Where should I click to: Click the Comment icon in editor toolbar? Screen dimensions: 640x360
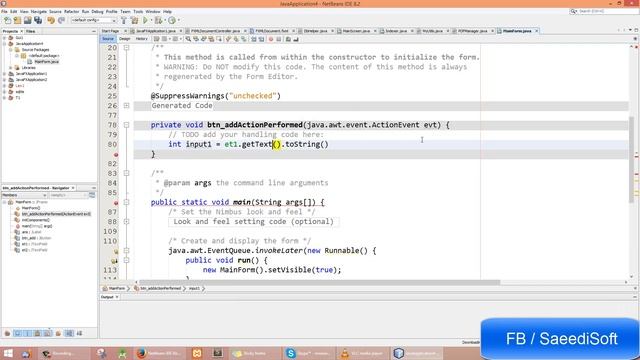click(288, 39)
